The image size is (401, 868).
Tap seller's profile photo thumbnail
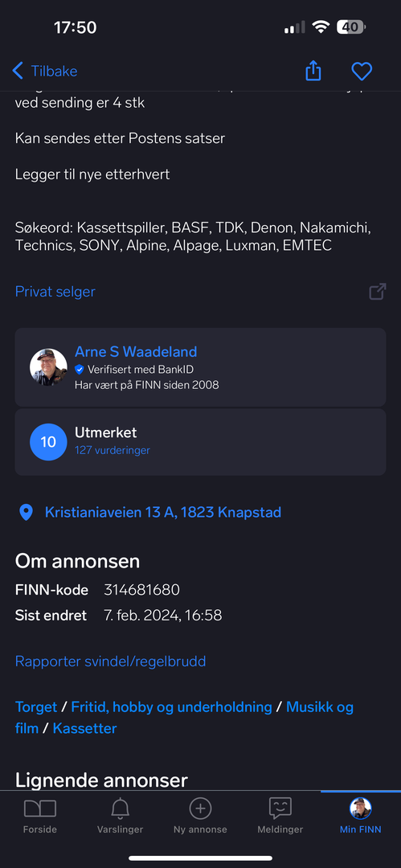pyautogui.click(x=49, y=367)
